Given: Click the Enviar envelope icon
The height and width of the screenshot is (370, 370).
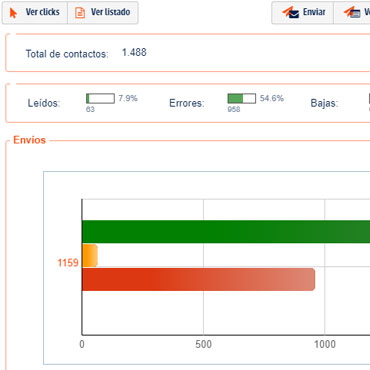Looking at the screenshot, I should point(291,13).
